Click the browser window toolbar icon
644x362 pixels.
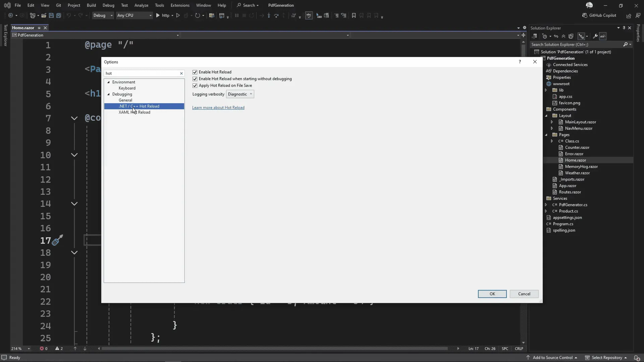(x=221, y=15)
